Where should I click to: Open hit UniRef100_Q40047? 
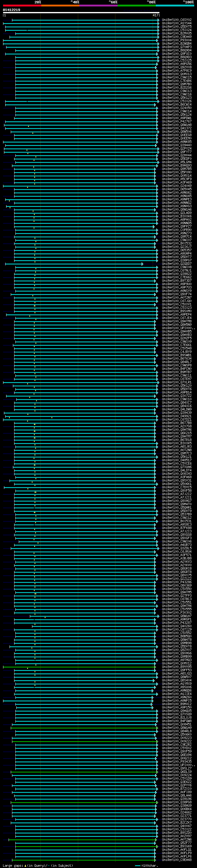tap(177, 826)
